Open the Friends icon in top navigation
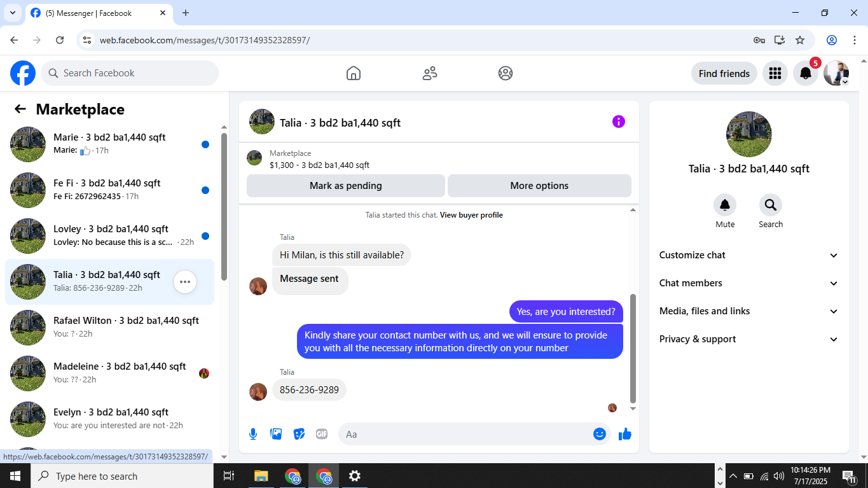Viewport: 868px width, 488px height. pos(430,73)
